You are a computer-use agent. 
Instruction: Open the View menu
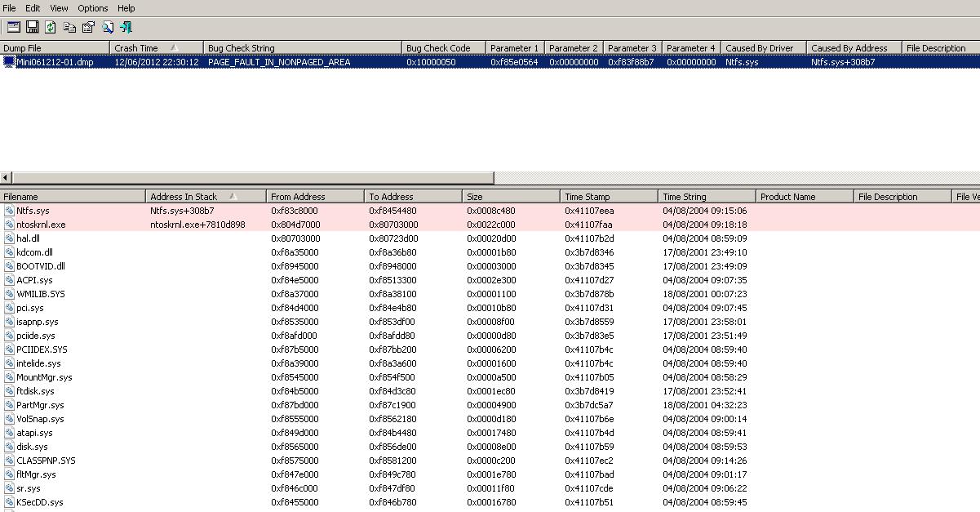(59, 8)
